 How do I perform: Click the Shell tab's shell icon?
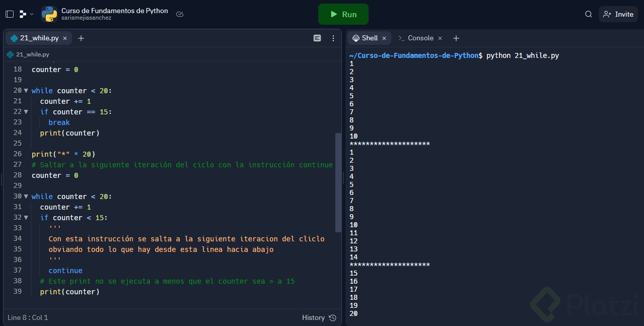[x=356, y=38]
